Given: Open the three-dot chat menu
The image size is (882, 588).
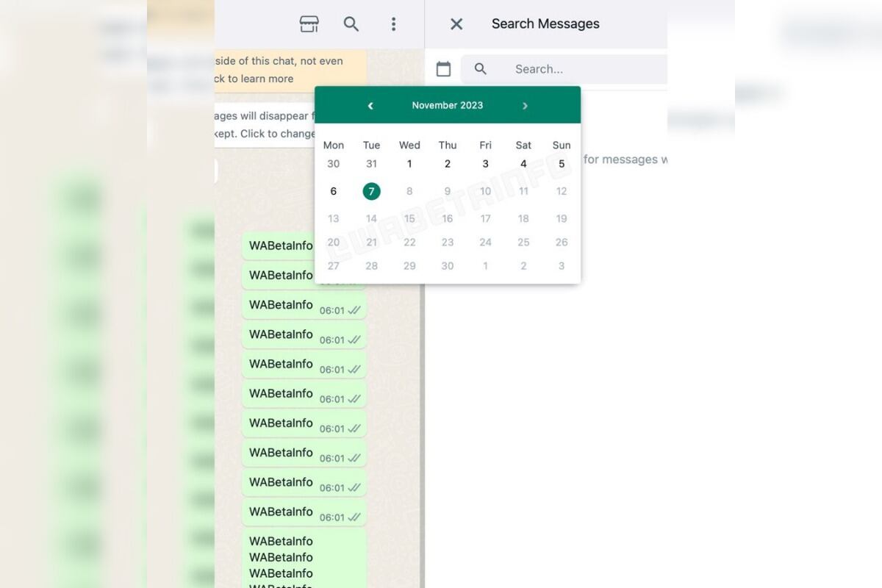Looking at the screenshot, I should coord(393,24).
